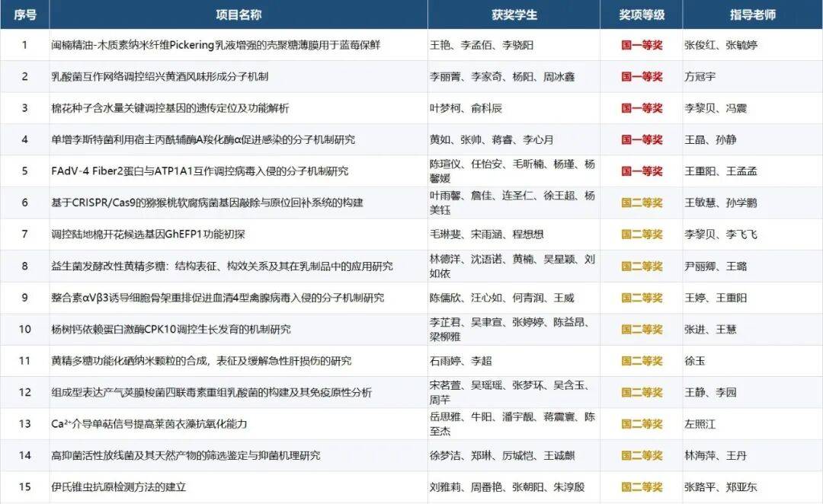The width and height of the screenshot is (823, 504).
Task: Click 国二等奖 label in row 11
Action: (642, 360)
